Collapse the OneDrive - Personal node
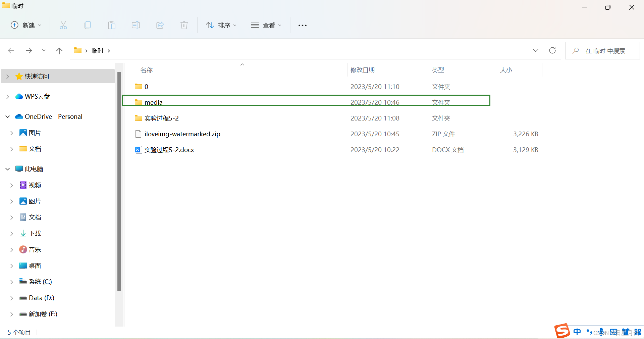This screenshot has width=644, height=339. coord(8,117)
